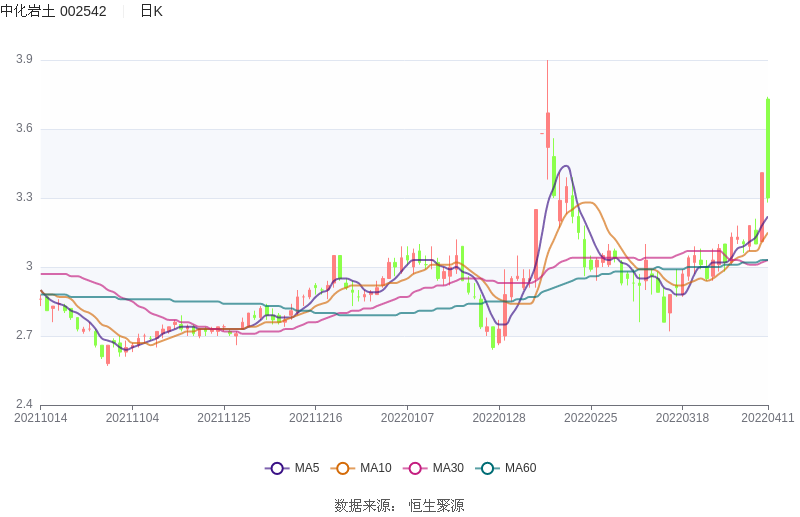The height and width of the screenshot is (517, 800).
Task: Click the tall green candlestick at the far right
Action: click(768, 148)
